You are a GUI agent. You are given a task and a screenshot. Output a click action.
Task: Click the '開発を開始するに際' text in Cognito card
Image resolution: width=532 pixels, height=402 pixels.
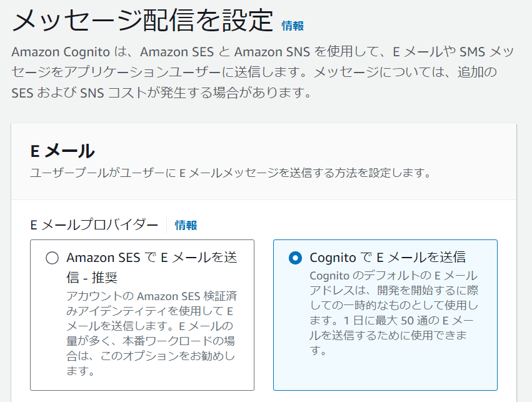438,291
